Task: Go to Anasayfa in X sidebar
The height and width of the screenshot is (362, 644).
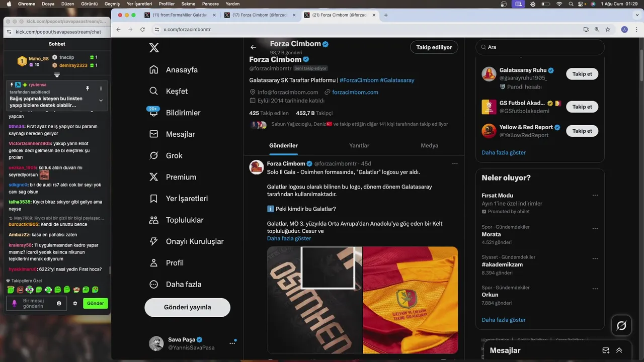Action: tap(174, 70)
